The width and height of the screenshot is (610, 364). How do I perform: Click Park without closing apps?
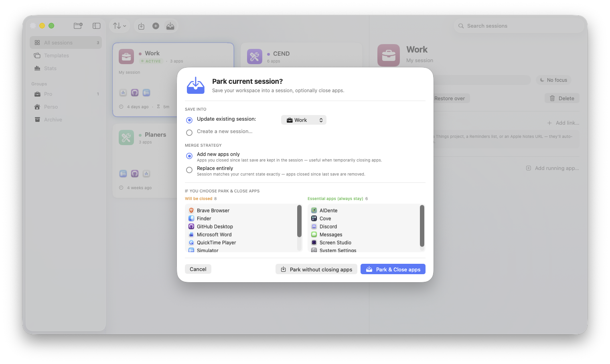[x=316, y=269]
